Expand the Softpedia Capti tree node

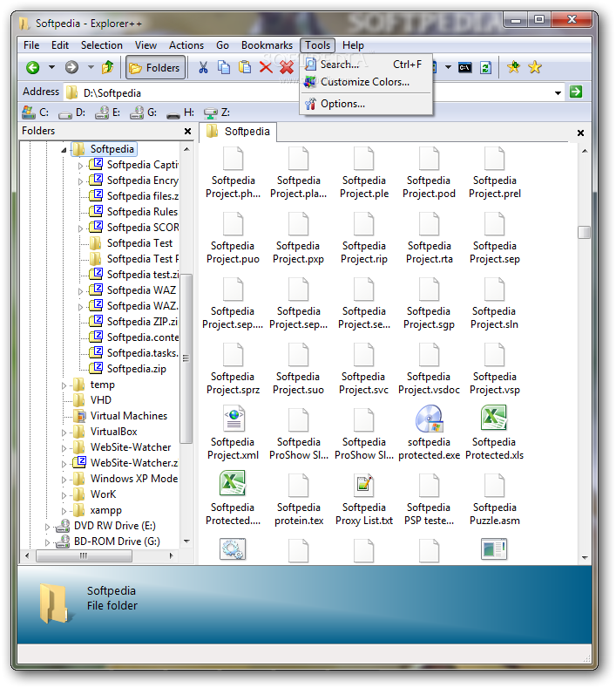coord(80,166)
